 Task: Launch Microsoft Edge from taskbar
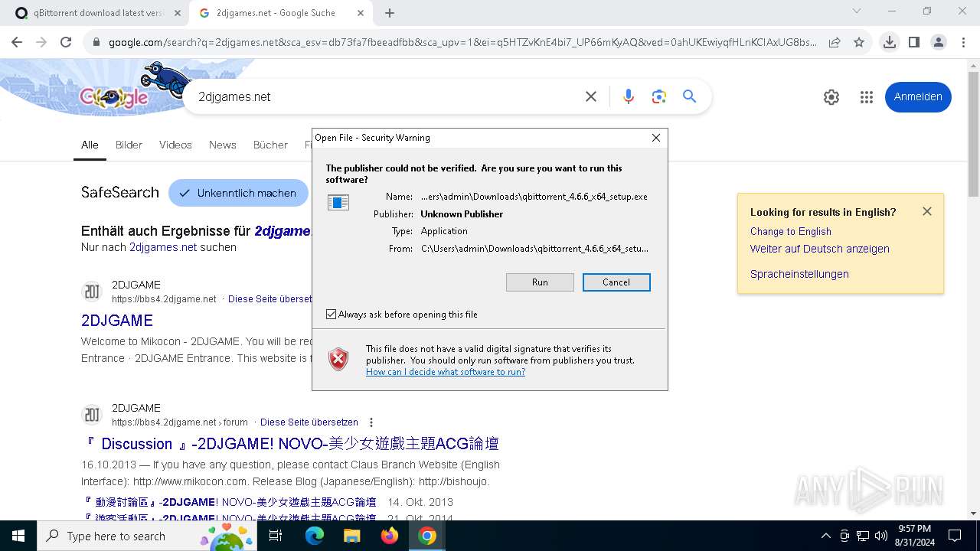click(315, 536)
